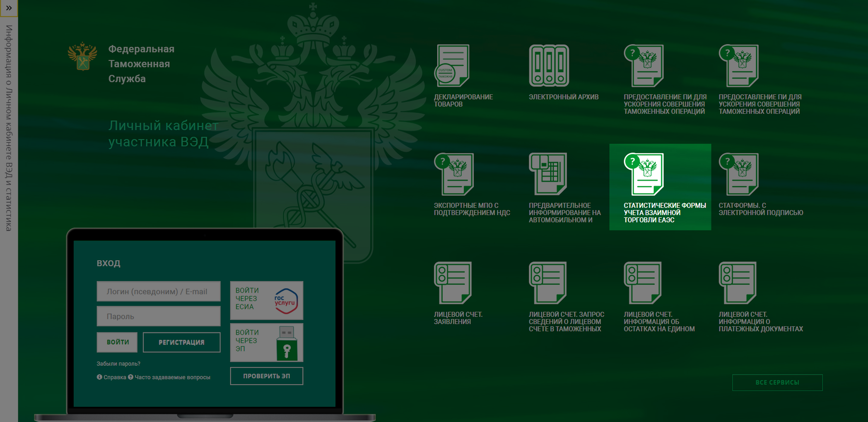Screen dimensions: 868x422
Task: Open Лицевой счет. Информация об остатках icon
Action: click(643, 283)
